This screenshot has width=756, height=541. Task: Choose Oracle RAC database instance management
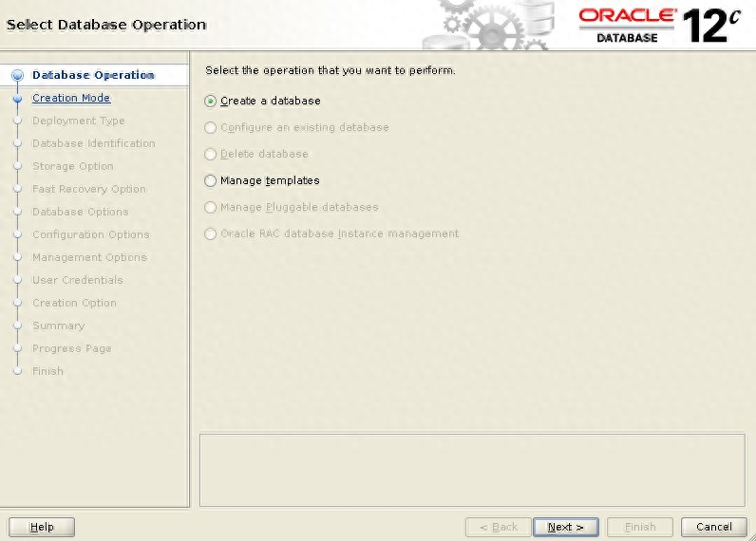(211, 233)
